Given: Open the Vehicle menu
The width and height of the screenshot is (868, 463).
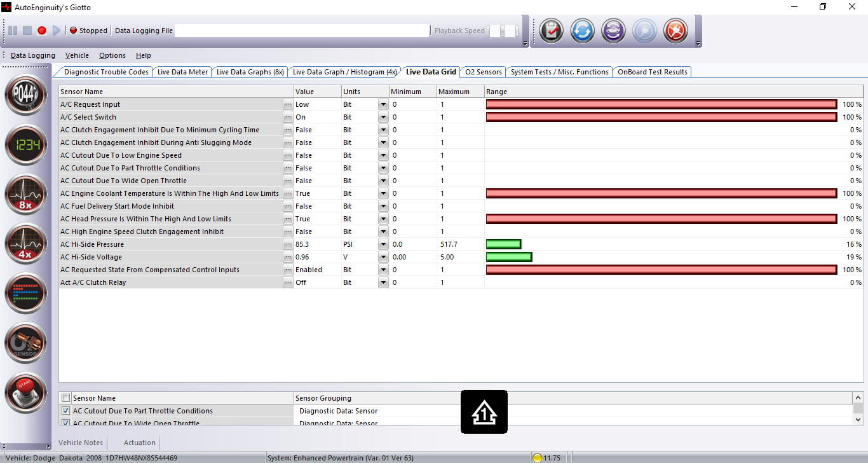Looking at the screenshot, I should coord(76,55).
